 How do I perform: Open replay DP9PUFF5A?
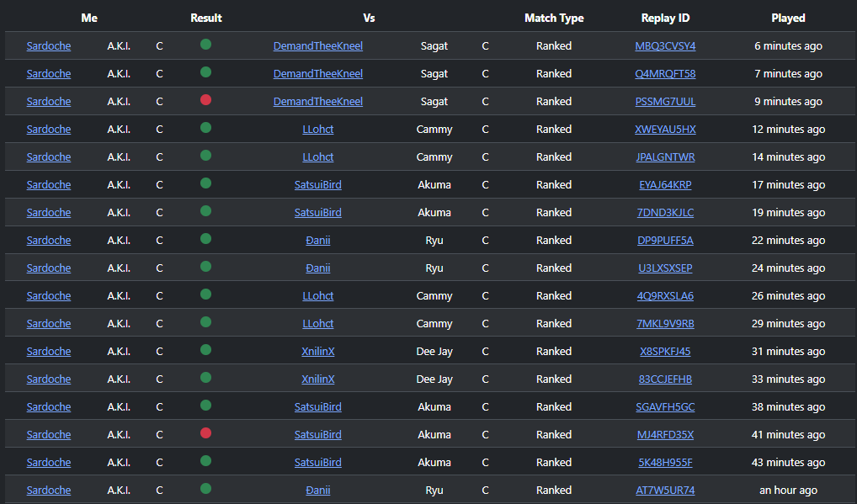click(x=665, y=241)
